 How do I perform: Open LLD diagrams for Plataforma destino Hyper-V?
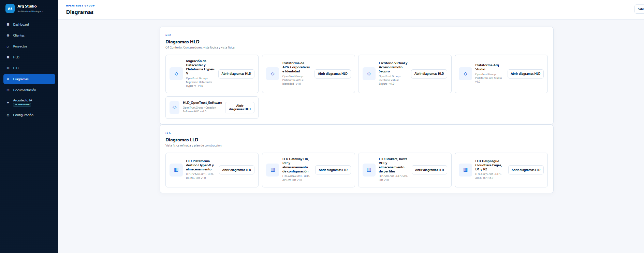[237, 170]
